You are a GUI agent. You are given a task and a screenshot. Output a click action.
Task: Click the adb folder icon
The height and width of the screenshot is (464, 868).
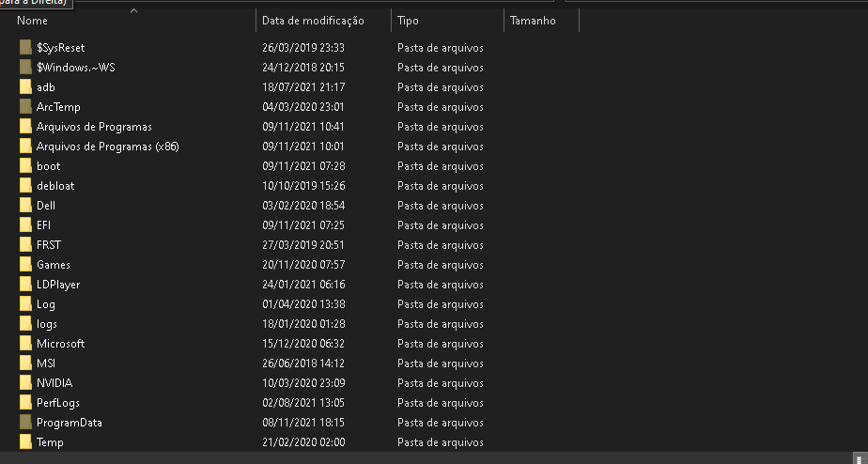[x=25, y=87]
